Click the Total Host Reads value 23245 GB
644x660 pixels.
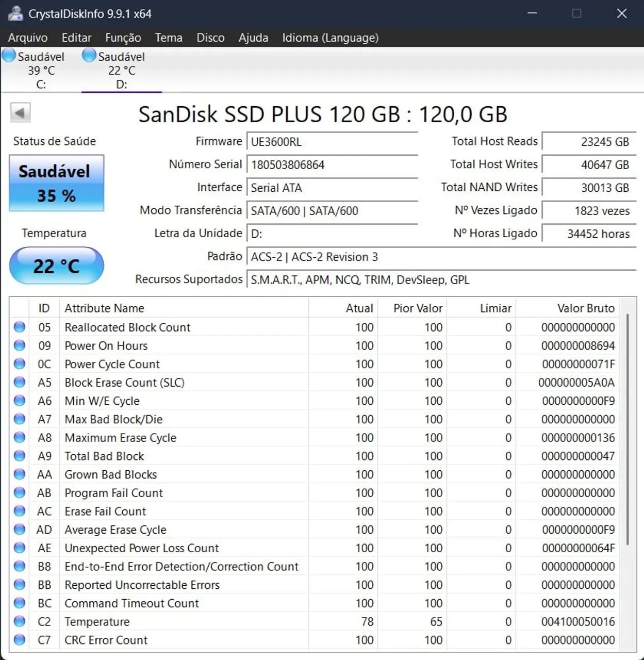589,142
